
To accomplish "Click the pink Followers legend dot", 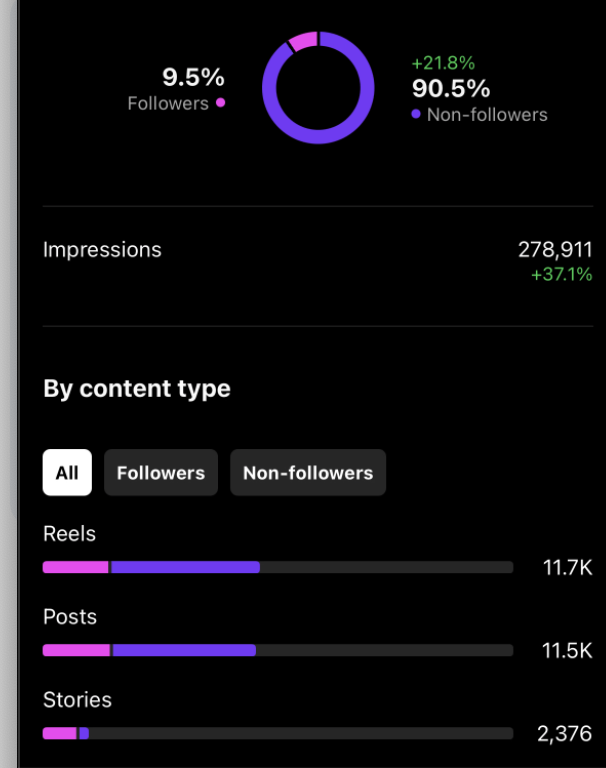I will [x=220, y=102].
